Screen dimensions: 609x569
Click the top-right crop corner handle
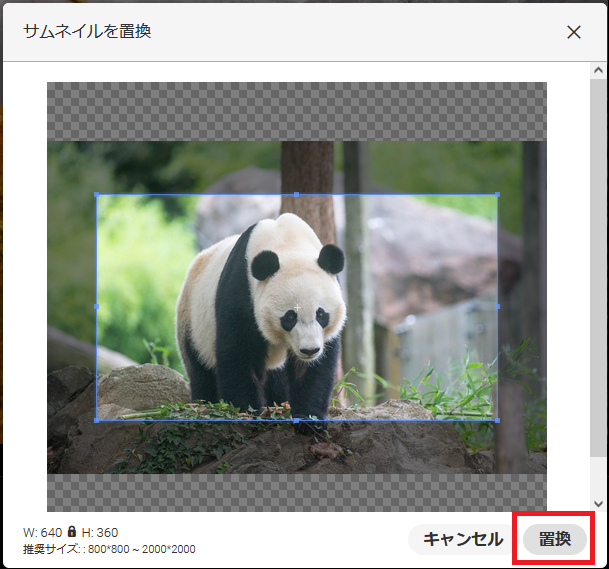click(497, 195)
